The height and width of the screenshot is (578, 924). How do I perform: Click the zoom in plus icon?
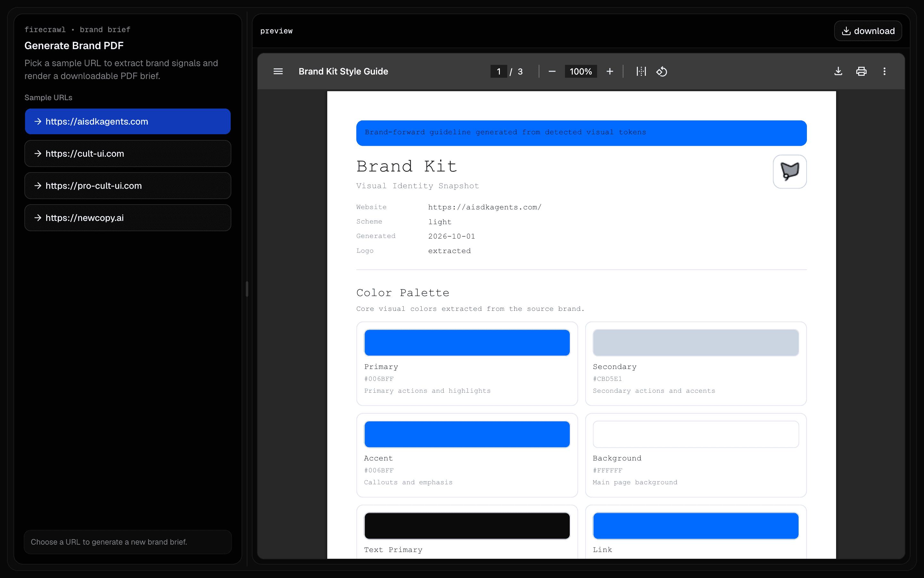pos(610,72)
